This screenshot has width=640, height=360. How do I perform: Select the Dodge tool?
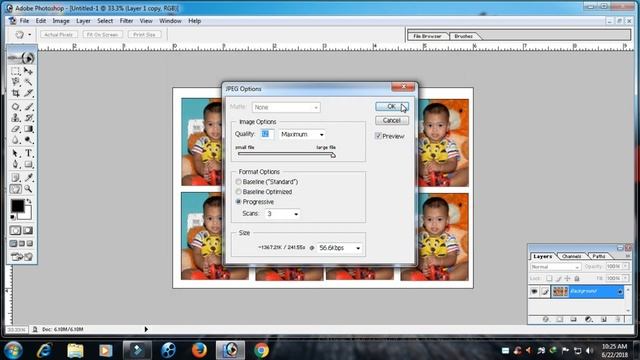[x=28, y=140]
